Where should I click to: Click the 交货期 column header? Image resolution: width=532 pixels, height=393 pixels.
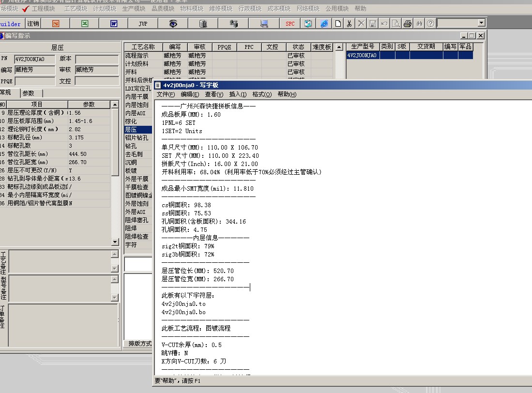tap(426, 46)
